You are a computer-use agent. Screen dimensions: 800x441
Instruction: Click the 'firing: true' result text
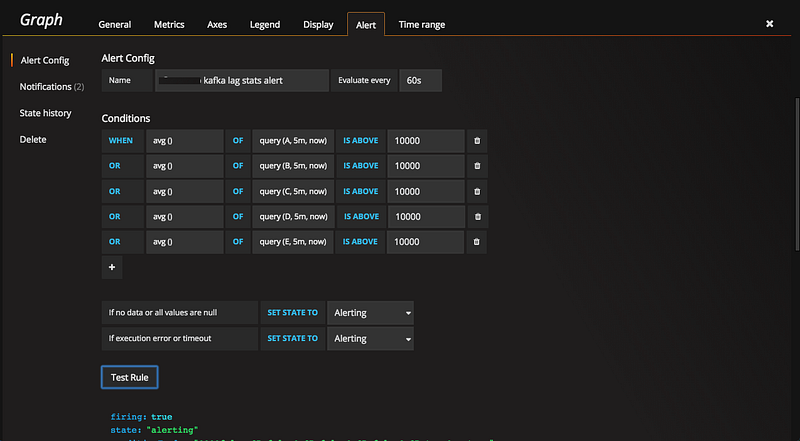coord(141,417)
